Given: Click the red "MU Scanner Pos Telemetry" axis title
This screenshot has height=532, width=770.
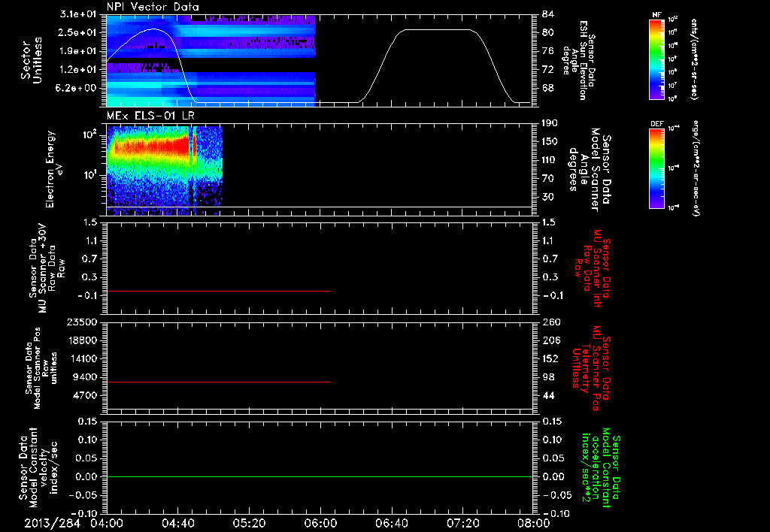Looking at the screenshot, I should coord(592,368).
